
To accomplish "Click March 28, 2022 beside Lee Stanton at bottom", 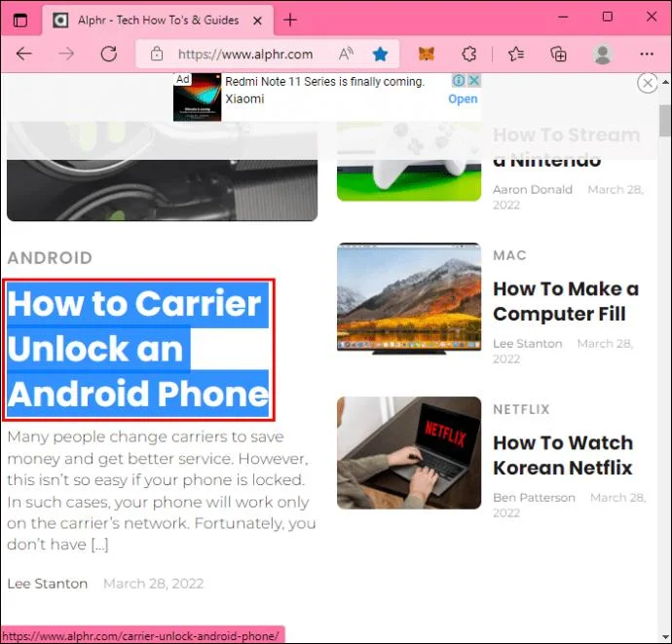I will point(154,584).
